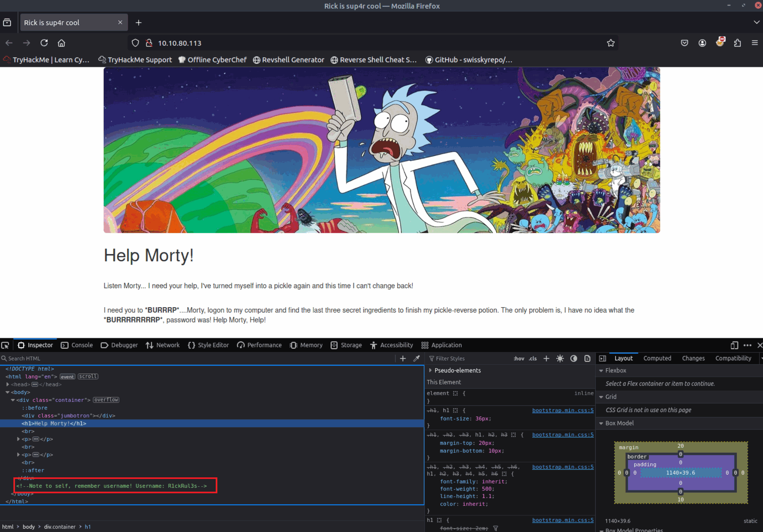This screenshot has width=763, height=532.
Task: Open the GitHub - swisskyrepo bookmark
Action: click(469, 60)
